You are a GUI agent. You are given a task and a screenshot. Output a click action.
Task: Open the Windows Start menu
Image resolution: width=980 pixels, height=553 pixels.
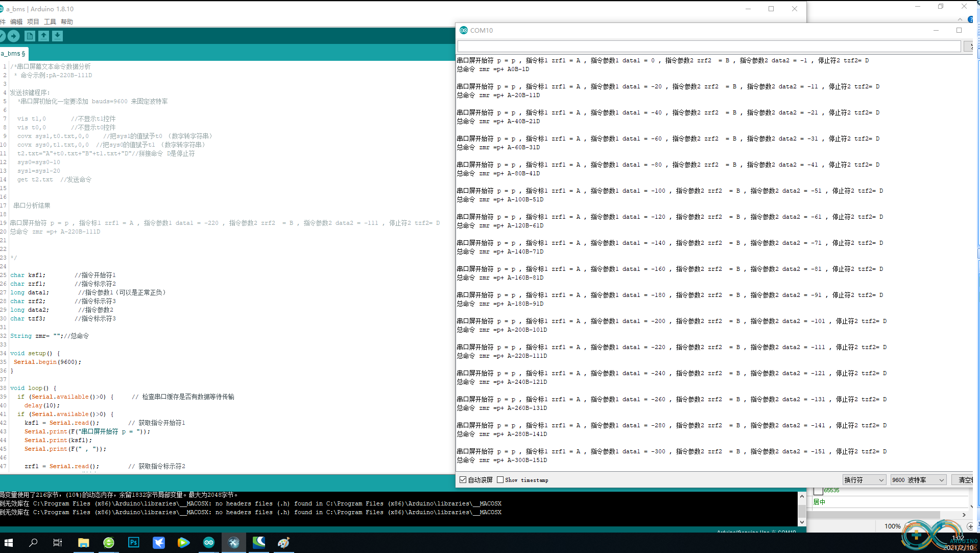8,542
